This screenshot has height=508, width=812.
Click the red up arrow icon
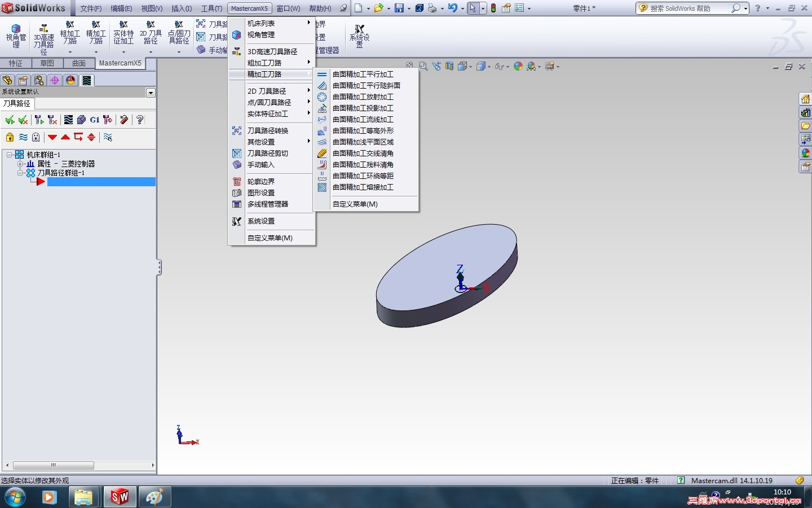[x=65, y=137]
